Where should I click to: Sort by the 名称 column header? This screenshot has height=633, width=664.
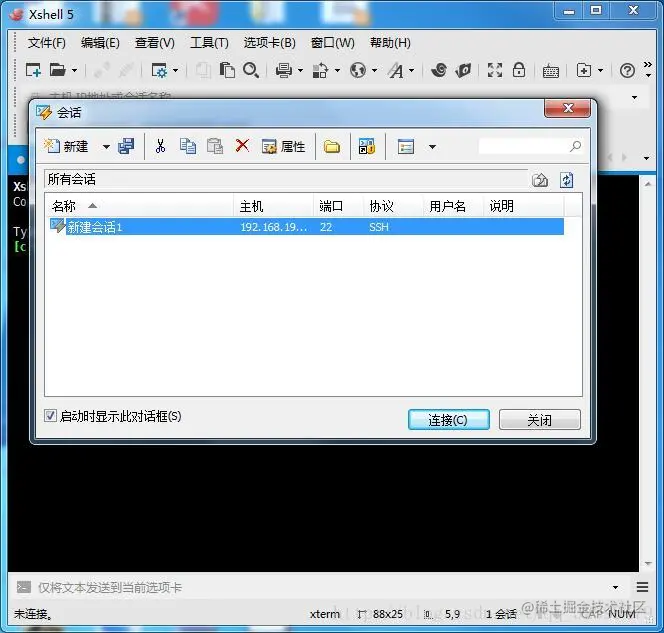(139, 206)
